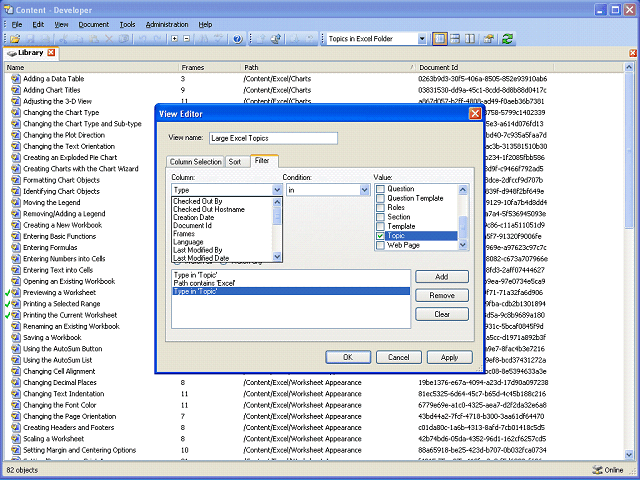Screen dimensions: 640x480
Task: Check the Section value checkbox
Action: tap(380, 217)
